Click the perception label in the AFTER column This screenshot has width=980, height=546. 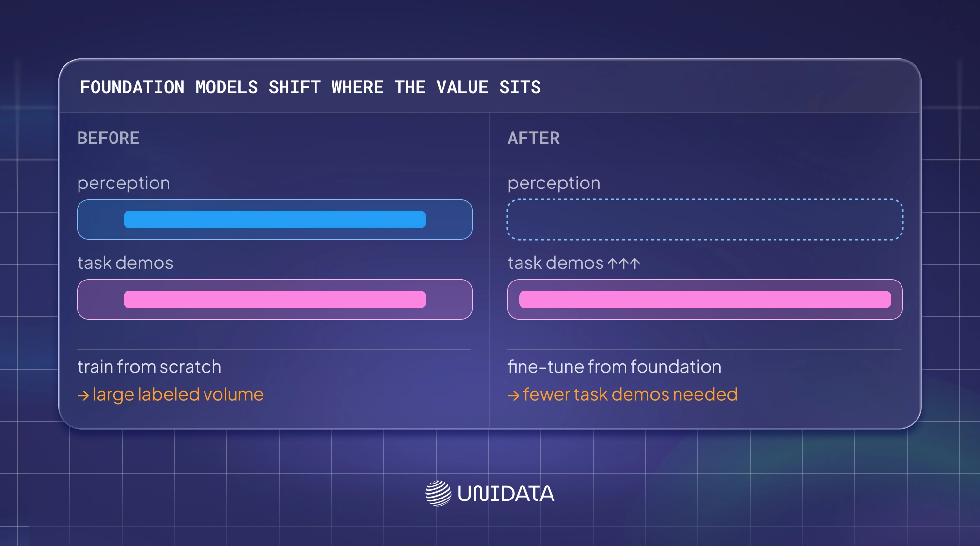pos(554,184)
